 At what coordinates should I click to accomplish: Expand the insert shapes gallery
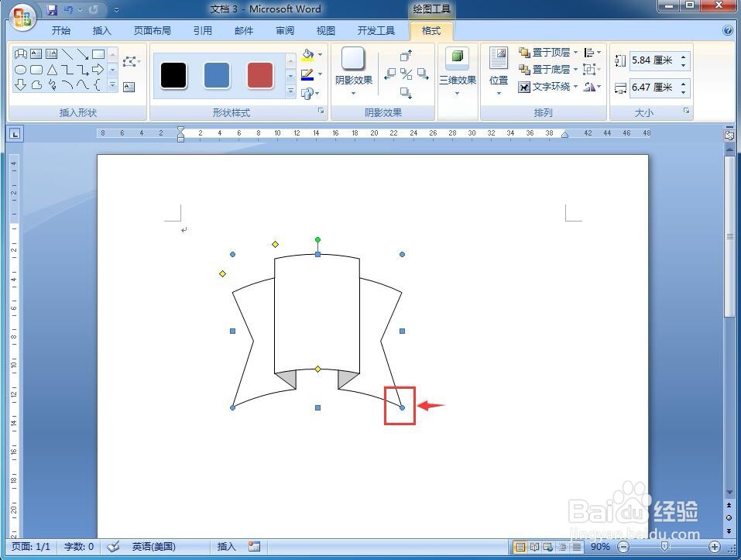click(112, 85)
